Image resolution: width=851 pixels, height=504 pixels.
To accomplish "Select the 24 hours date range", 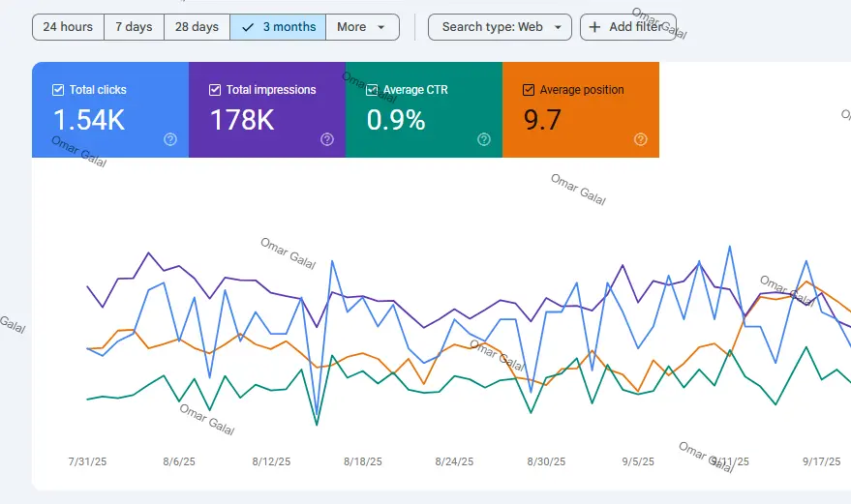I will (68, 27).
